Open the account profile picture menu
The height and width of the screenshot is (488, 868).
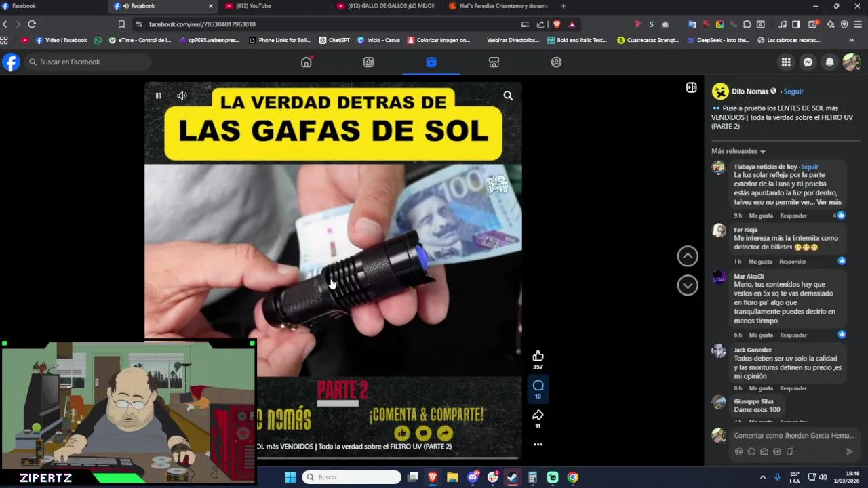pos(851,62)
